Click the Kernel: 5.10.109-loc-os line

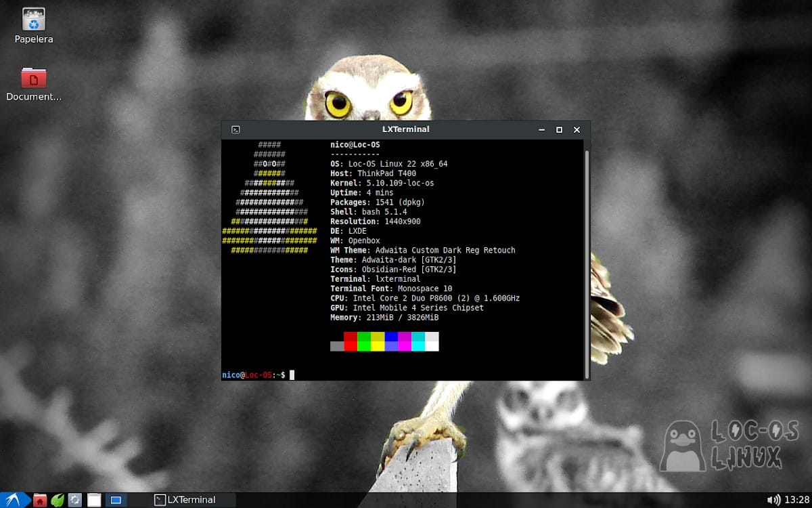(382, 183)
